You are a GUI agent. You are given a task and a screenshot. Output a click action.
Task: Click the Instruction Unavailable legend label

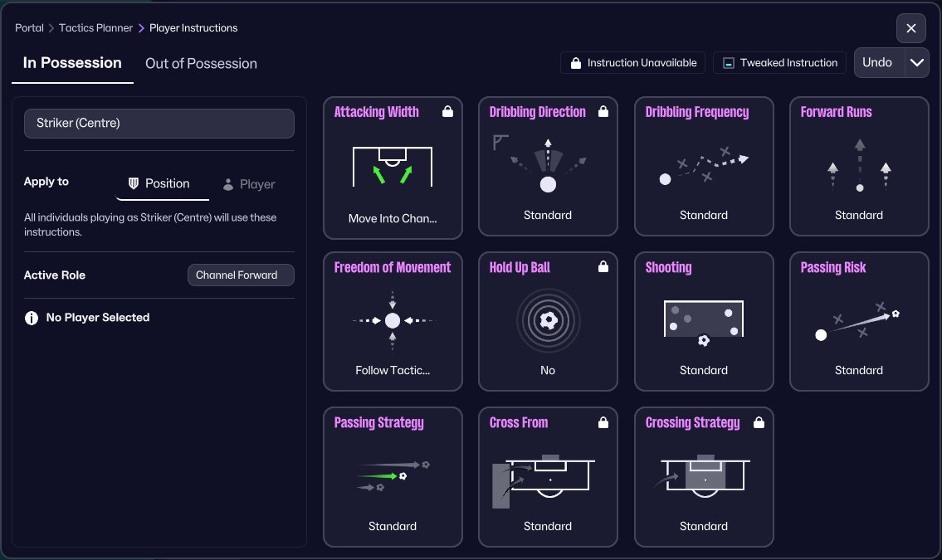pos(642,63)
